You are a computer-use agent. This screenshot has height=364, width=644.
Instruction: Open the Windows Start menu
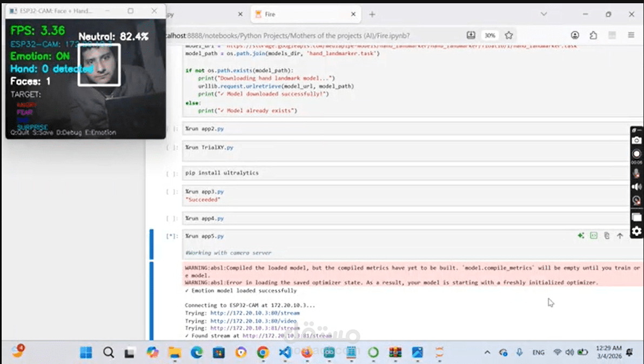pos(86,353)
